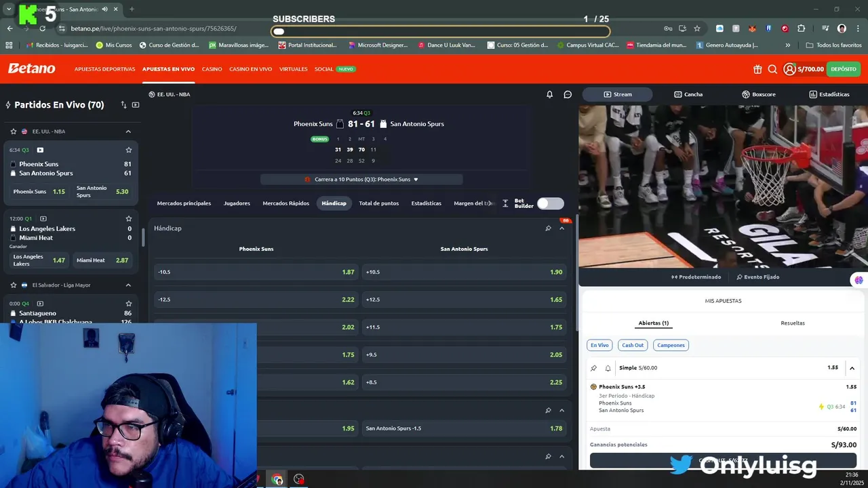Select Evento Fijado option
868x488 pixels.
[757, 277]
